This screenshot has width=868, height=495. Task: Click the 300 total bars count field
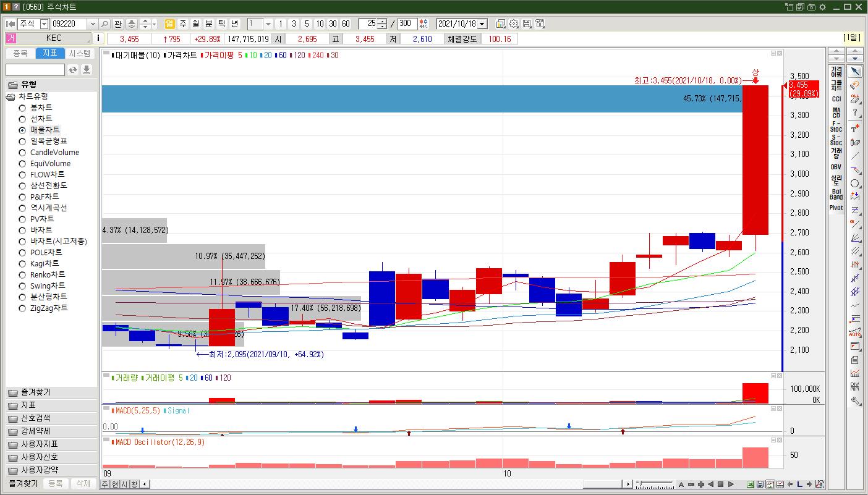[x=407, y=24]
